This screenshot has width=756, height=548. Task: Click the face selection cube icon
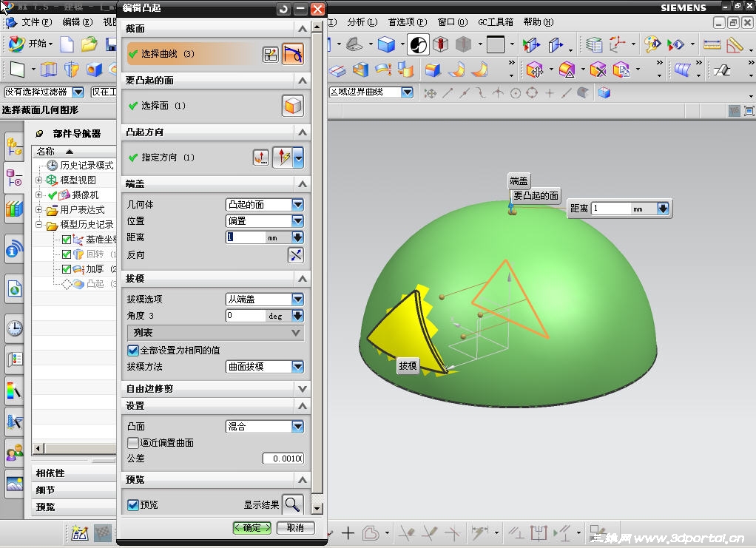click(293, 106)
